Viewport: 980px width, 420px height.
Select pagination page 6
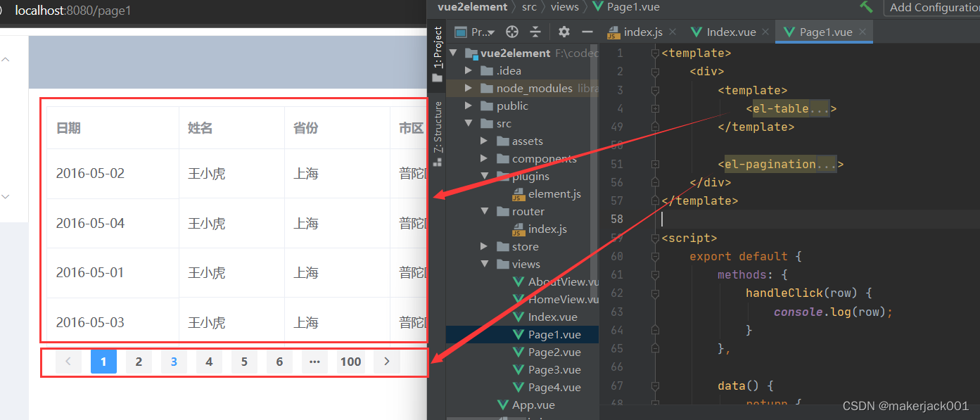pos(279,362)
